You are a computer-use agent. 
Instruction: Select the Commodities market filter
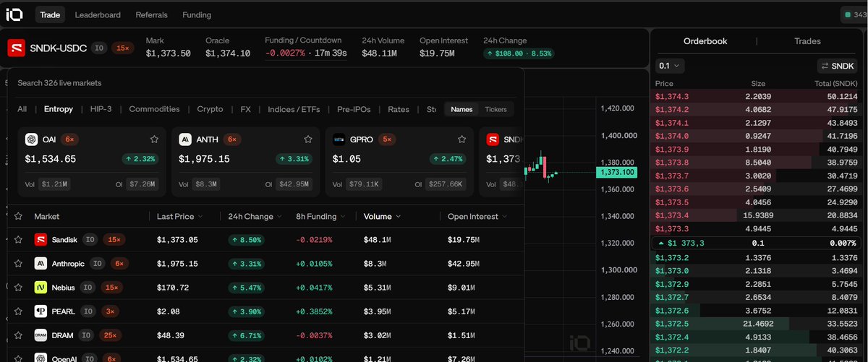pyautogui.click(x=154, y=109)
